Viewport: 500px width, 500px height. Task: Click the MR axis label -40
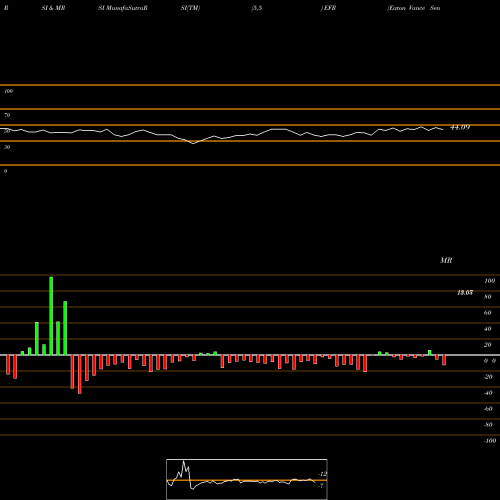(488, 393)
